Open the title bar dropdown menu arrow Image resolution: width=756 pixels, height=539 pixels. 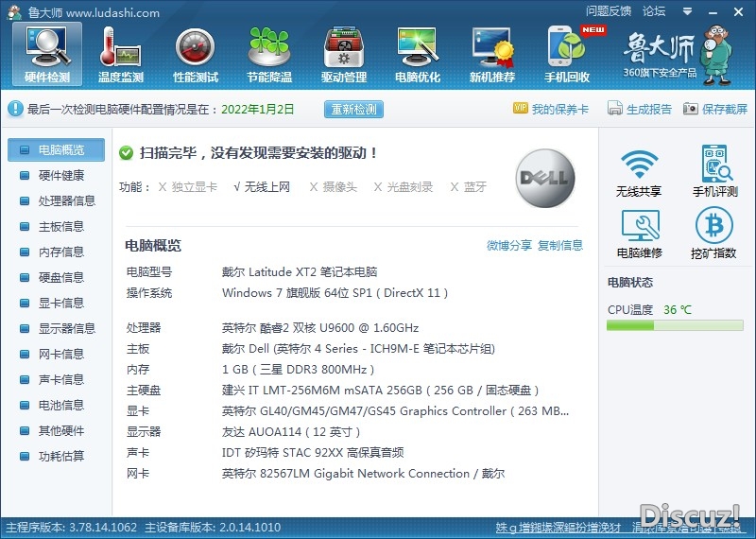(688, 11)
